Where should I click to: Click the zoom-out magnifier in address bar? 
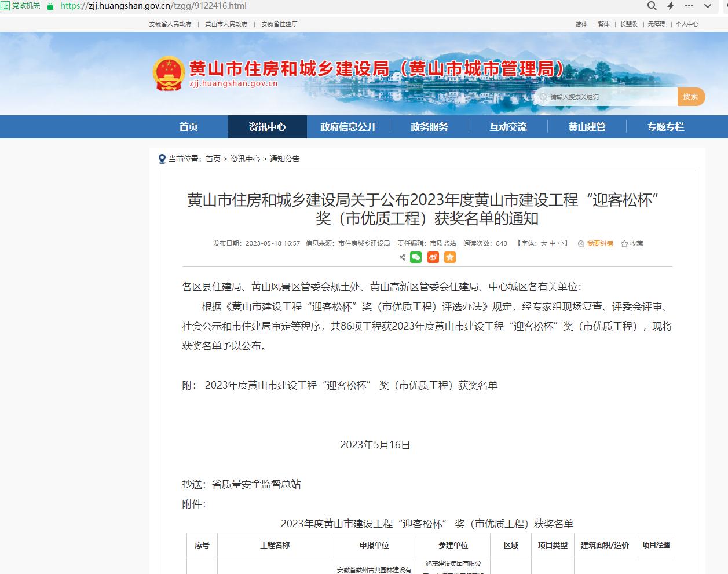(652, 6)
